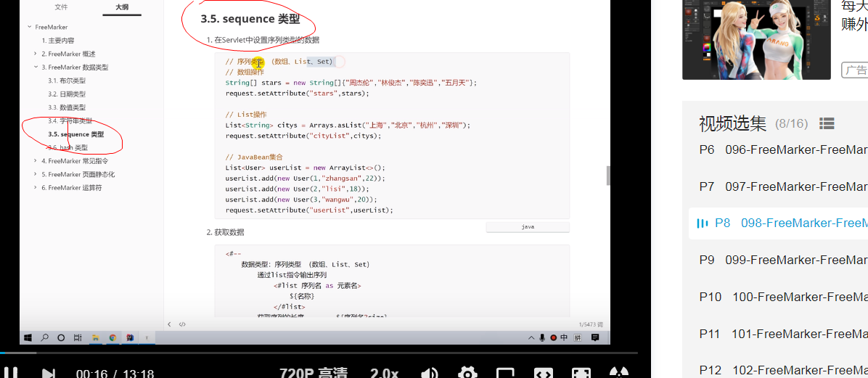Expand 2. FreeMarker 概述 outline node

(x=36, y=54)
